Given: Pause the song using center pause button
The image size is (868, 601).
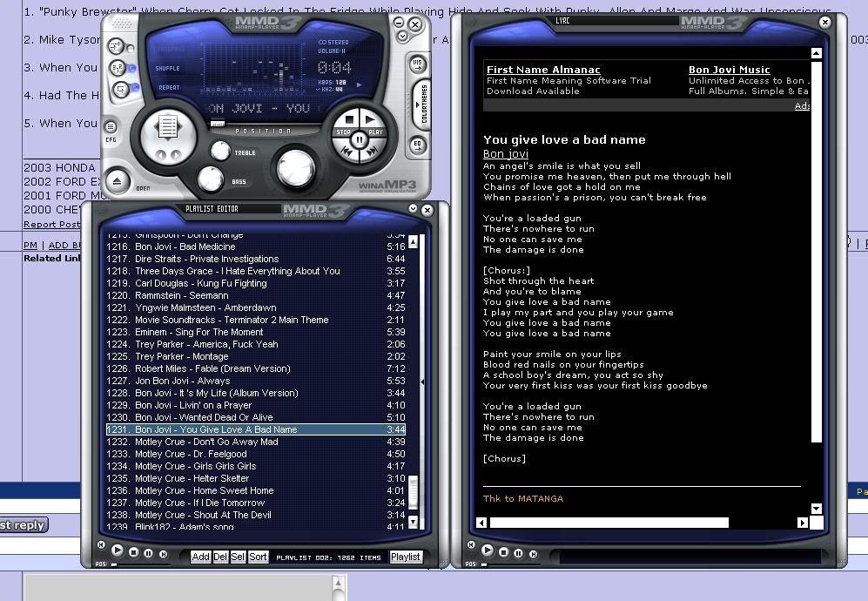Looking at the screenshot, I should click(x=360, y=139).
